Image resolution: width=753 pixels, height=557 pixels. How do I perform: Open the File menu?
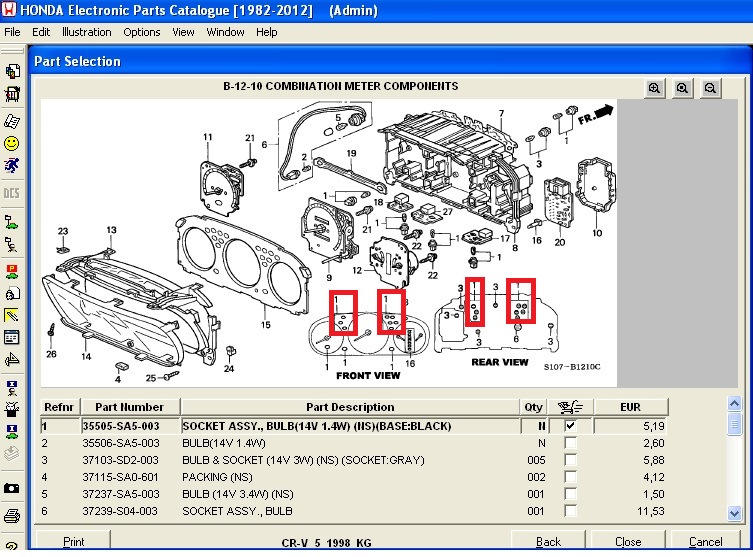click(12, 32)
